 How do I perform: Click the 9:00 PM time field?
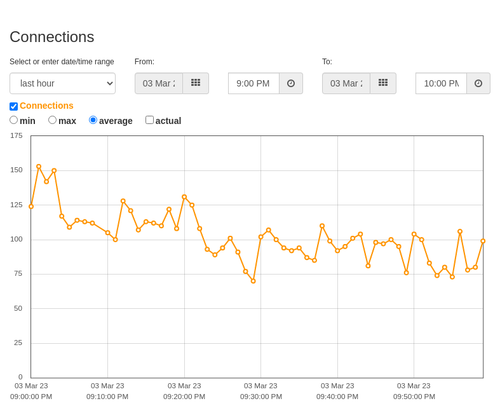click(x=254, y=83)
